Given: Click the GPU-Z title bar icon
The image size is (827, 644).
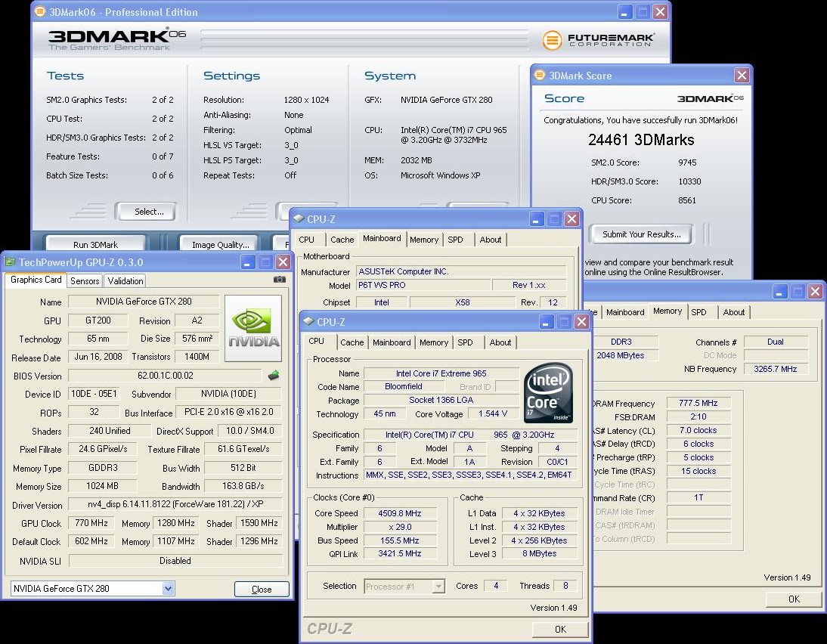Looking at the screenshot, I should click(10, 262).
